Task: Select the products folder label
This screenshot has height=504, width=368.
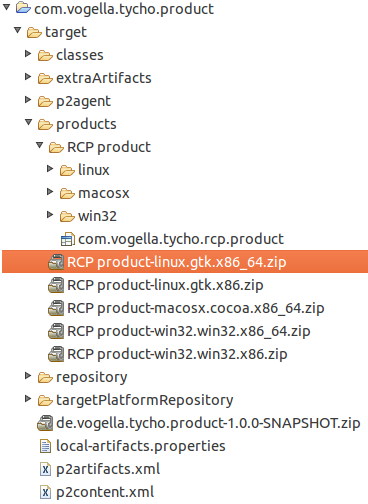Action: (x=86, y=125)
